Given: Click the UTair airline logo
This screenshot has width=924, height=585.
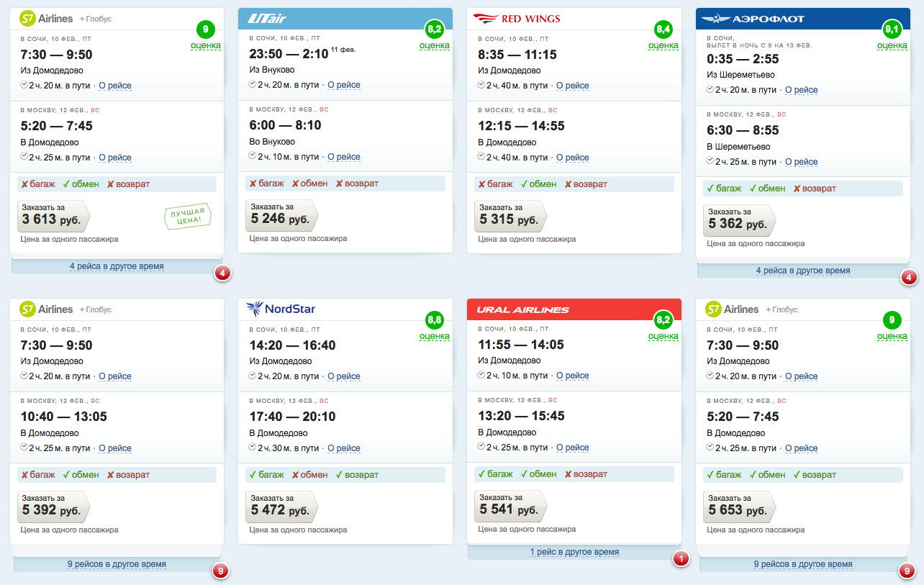Looking at the screenshot, I should (267, 19).
